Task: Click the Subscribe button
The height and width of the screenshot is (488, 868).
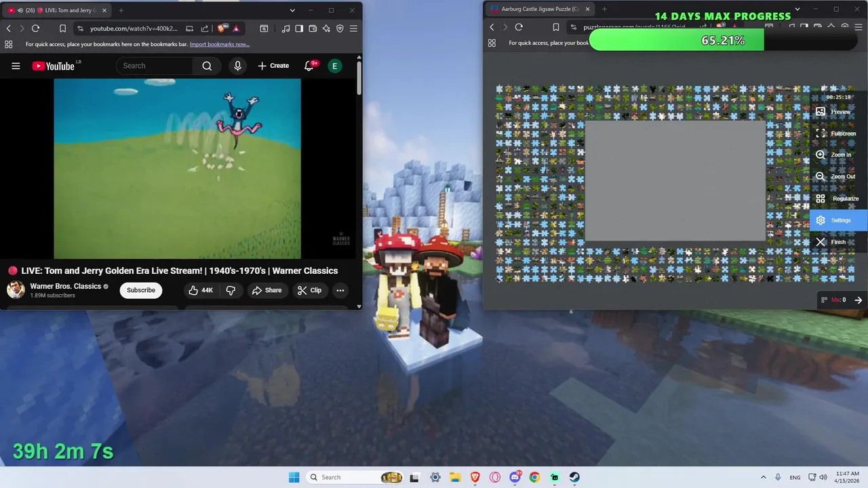Action: tap(141, 290)
